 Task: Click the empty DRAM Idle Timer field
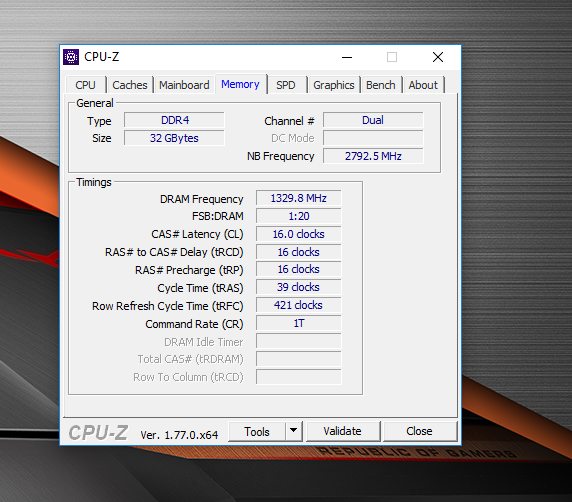pyautogui.click(x=298, y=341)
